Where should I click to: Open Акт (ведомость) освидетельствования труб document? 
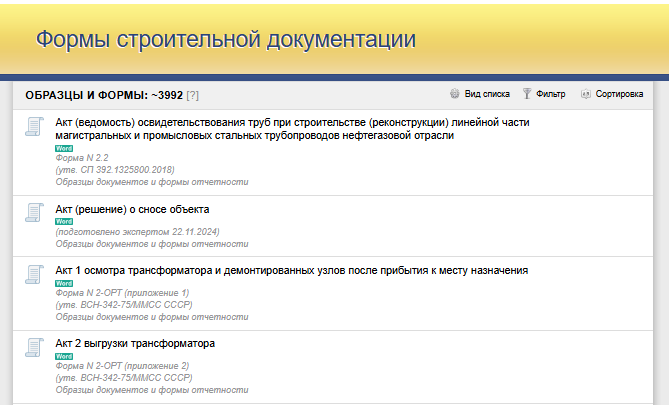point(292,129)
